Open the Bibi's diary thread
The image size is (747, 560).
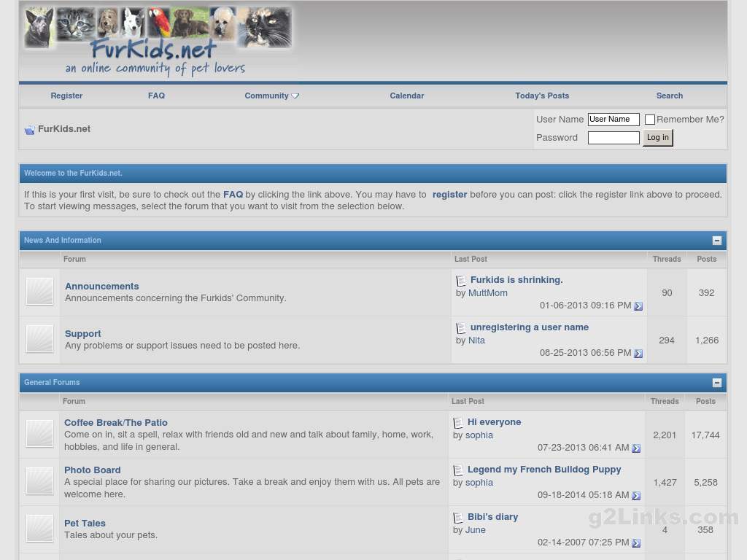(x=492, y=517)
